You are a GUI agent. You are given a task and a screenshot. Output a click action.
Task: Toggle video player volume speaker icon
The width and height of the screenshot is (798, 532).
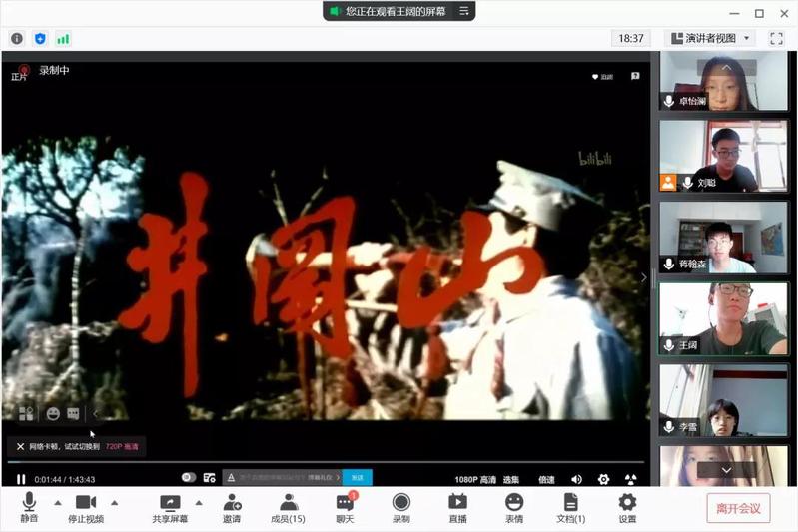[x=576, y=479]
